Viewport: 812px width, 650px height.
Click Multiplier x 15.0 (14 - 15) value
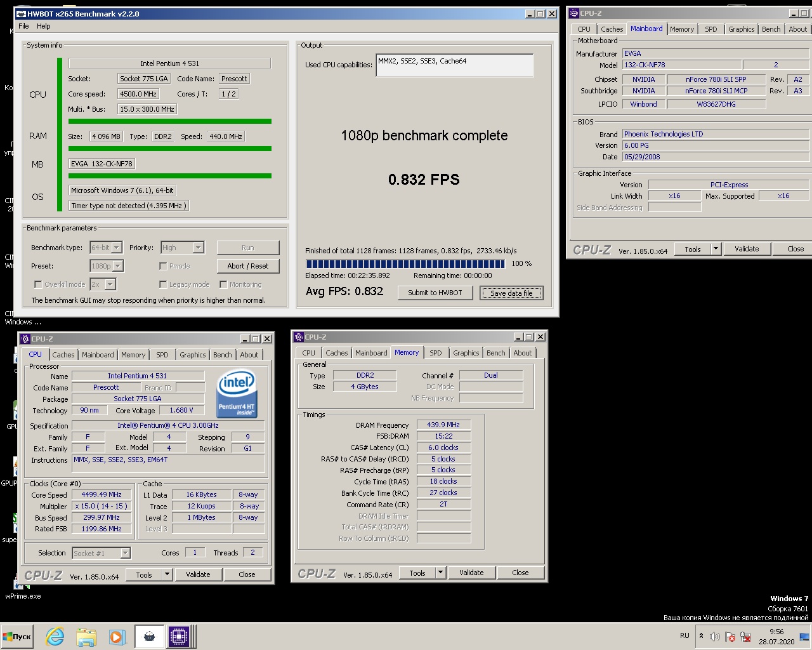(101, 506)
